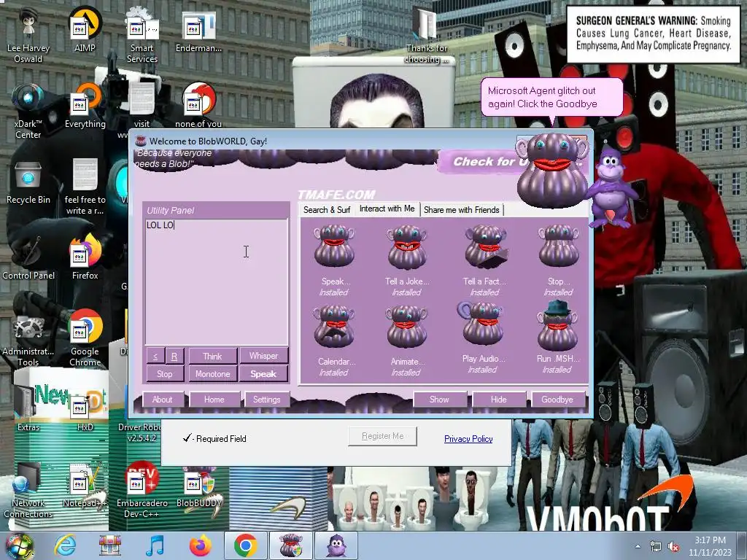Select the Embarcadero Dev-C++ desktop icon
747x560 pixels.
142,491
